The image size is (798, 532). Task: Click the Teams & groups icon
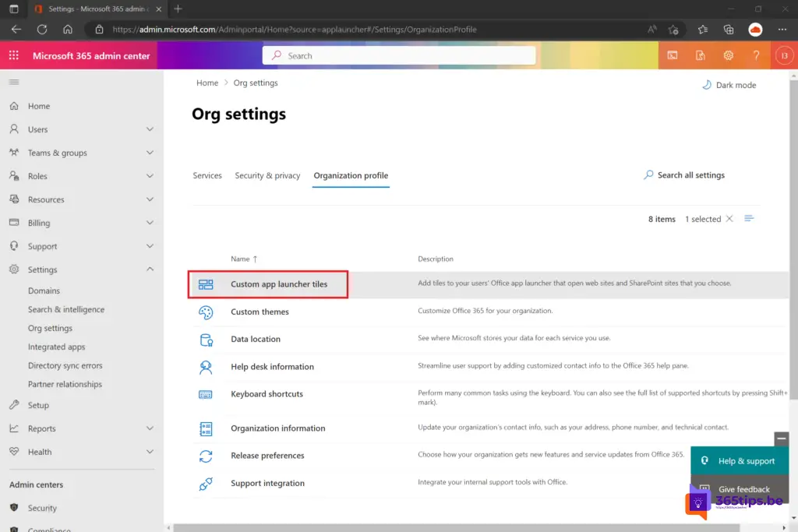(x=14, y=153)
